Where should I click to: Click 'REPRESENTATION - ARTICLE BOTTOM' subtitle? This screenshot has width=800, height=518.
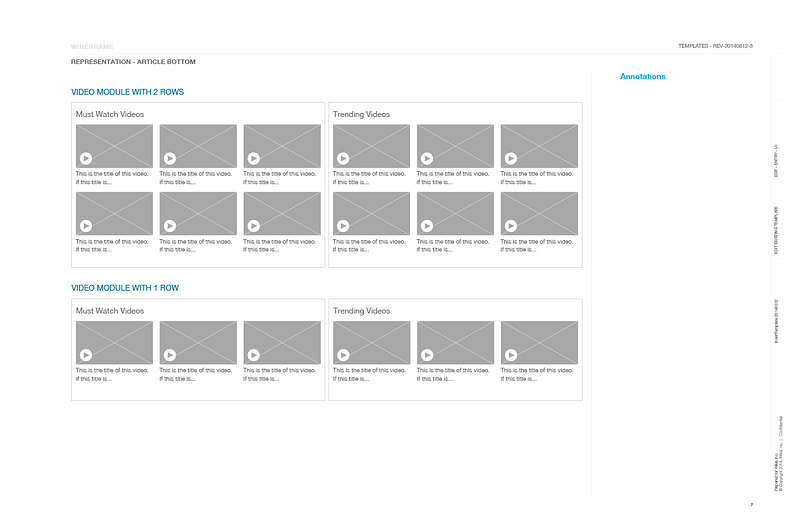(133, 62)
